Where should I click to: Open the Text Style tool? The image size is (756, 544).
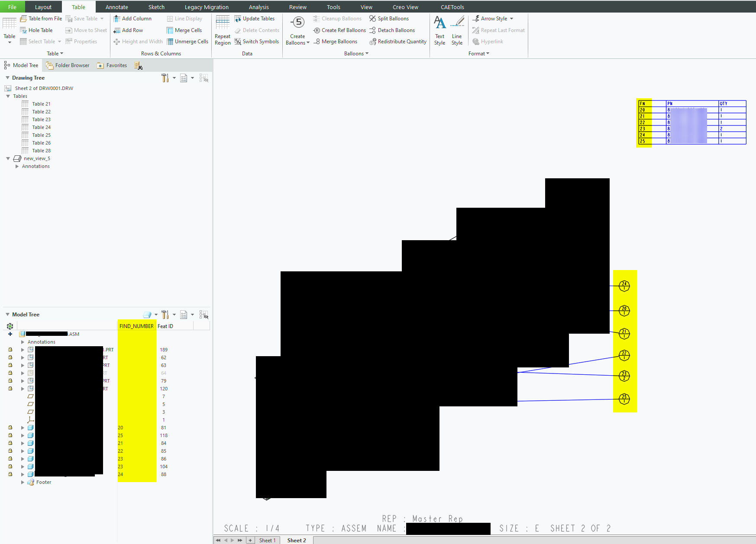439,29
